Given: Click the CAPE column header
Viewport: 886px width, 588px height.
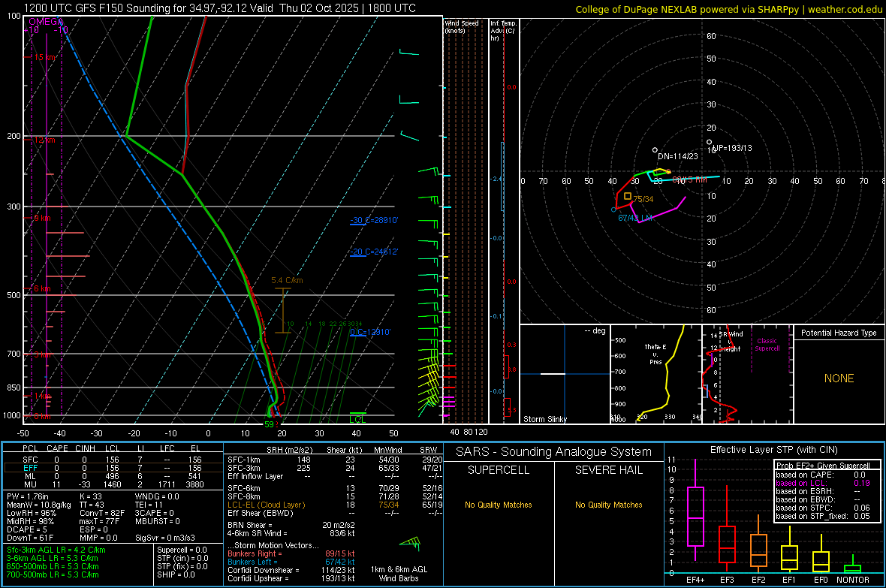Looking at the screenshot, I should tap(57, 448).
